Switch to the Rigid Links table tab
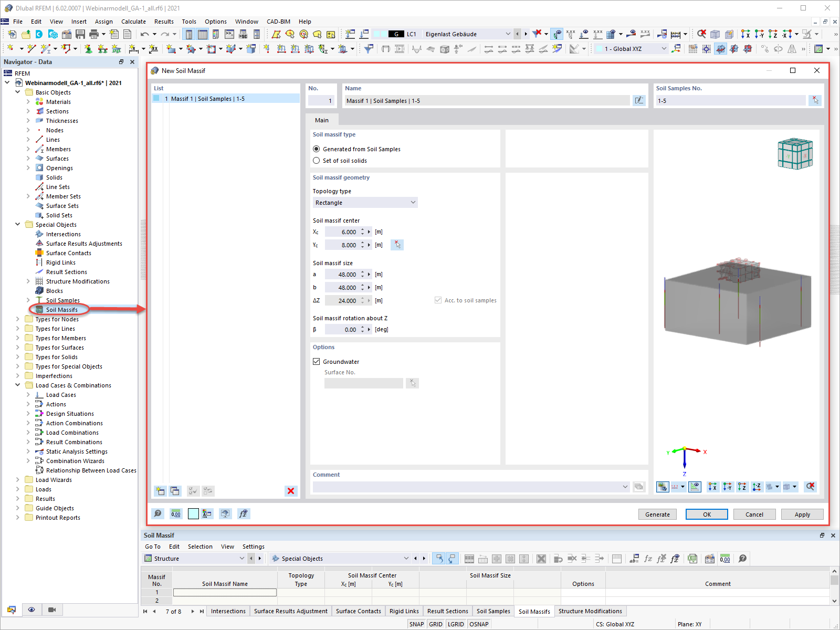Image resolution: width=840 pixels, height=630 pixels. tap(404, 611)
